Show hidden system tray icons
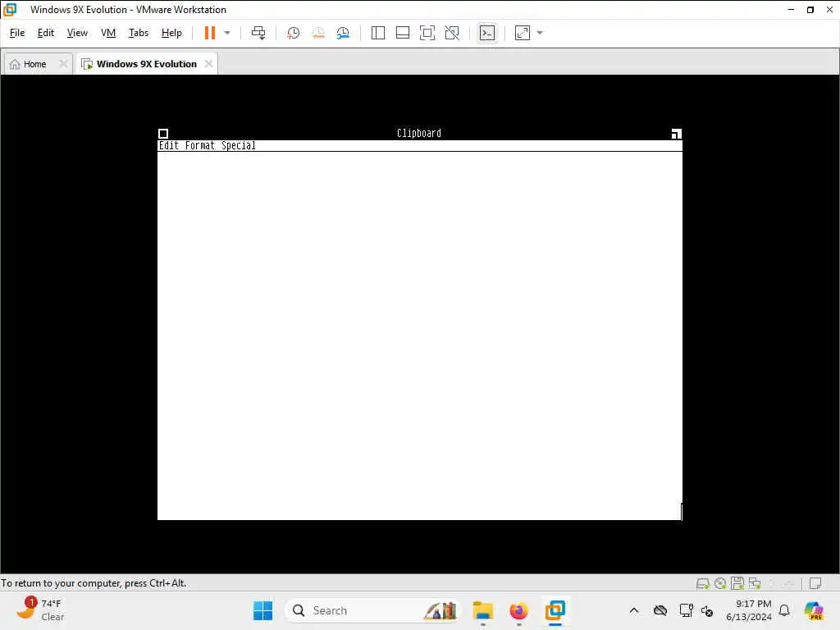The width and height of the screenshot is (840, 630). coord(634,610)
